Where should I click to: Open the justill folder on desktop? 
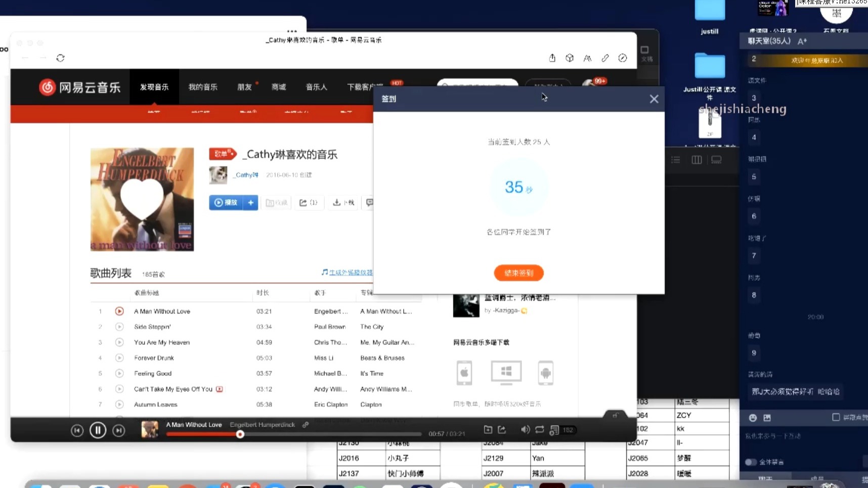click(x=710, y=18)
